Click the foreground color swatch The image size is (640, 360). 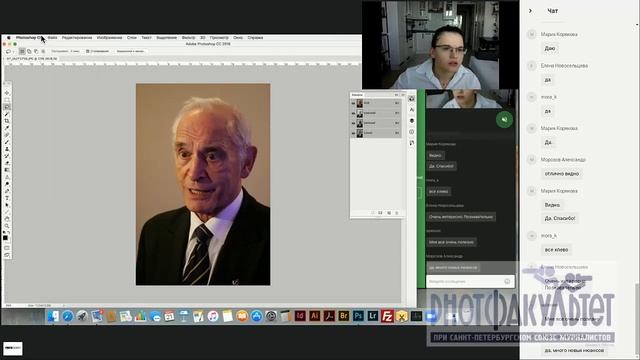pos(5,238)
